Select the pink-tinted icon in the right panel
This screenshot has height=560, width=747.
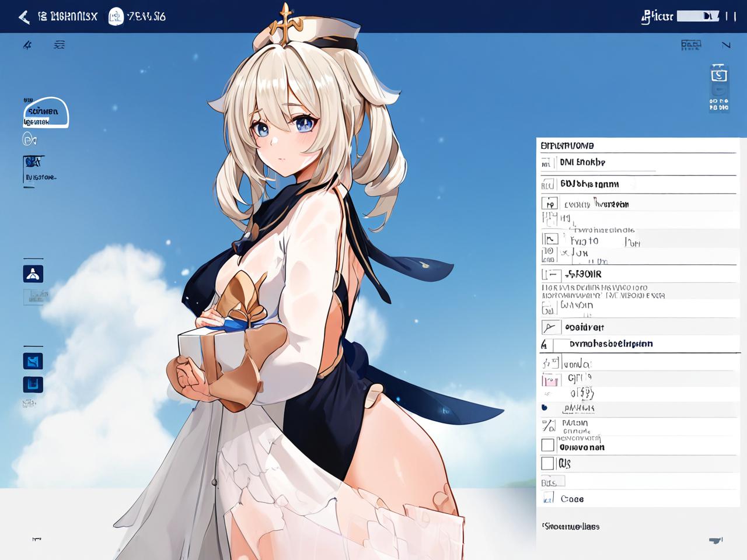click(x=550, y=381)
